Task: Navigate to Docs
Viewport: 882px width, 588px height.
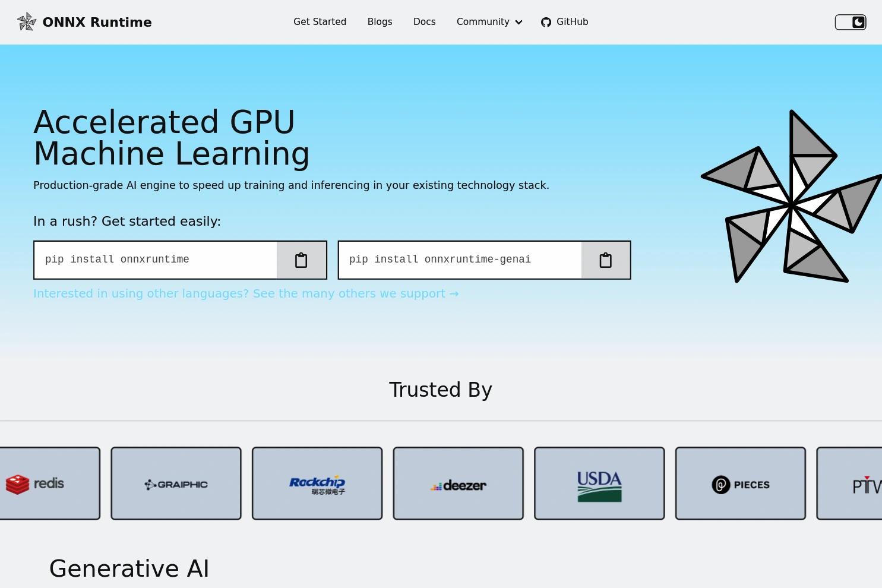Action: pyautogui.click(x=424, y=22)
